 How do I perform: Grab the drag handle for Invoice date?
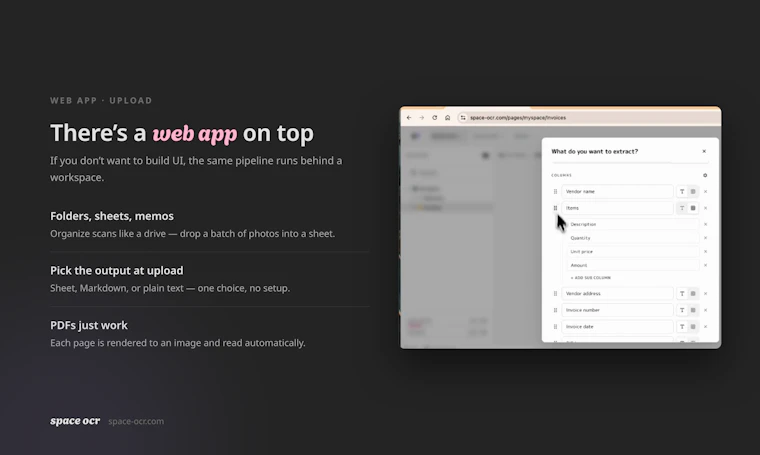pos(555,327)
